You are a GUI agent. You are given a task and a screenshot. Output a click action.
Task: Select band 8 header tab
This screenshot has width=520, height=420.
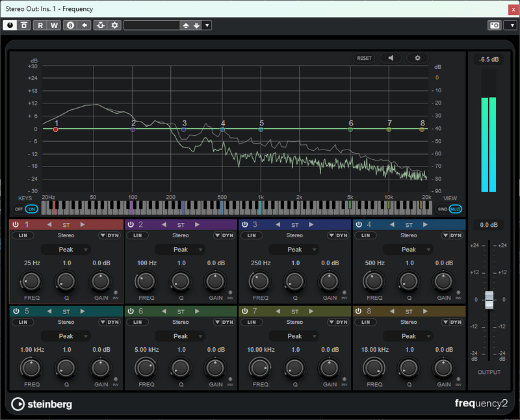(409, 311)
